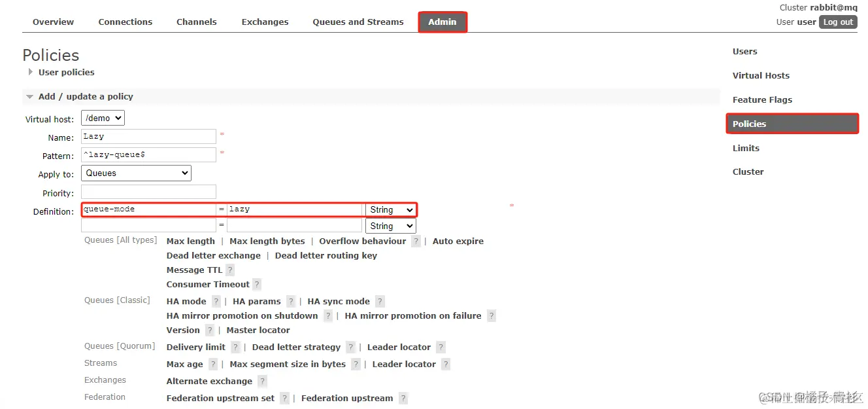Switch to the Exchanges tab
The width and height of the screenshot is (868, 409).
[265, 22]
